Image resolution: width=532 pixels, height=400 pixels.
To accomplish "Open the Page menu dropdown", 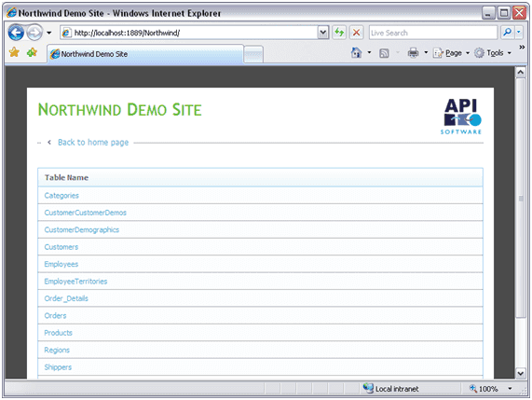I will pos(451,53).
